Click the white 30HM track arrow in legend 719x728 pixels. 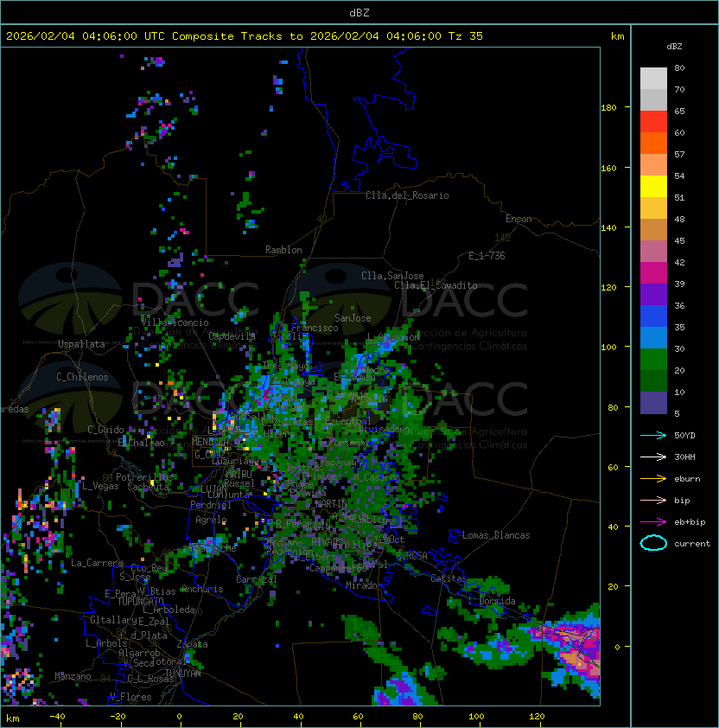(653, 457)
